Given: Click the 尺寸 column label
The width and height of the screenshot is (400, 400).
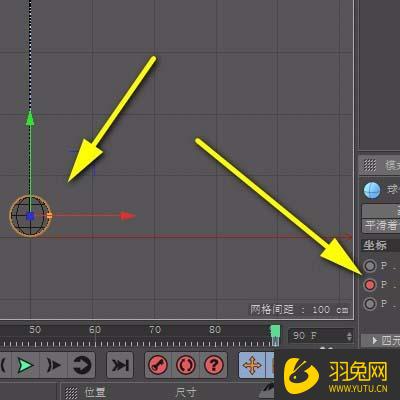Looking at the screenshot, I should click(186, 393).
